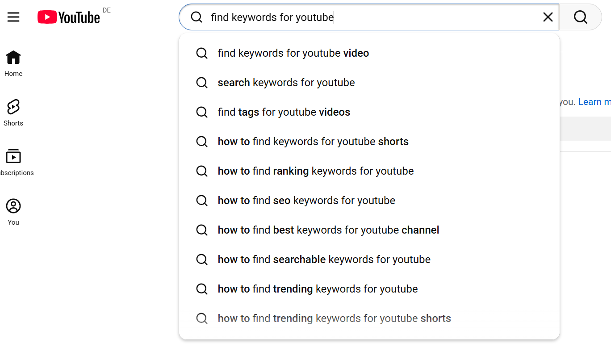Choose suggestion 'find tags for youtube videos'
Screen dimensions: 611x364
(x=369, y=112)
